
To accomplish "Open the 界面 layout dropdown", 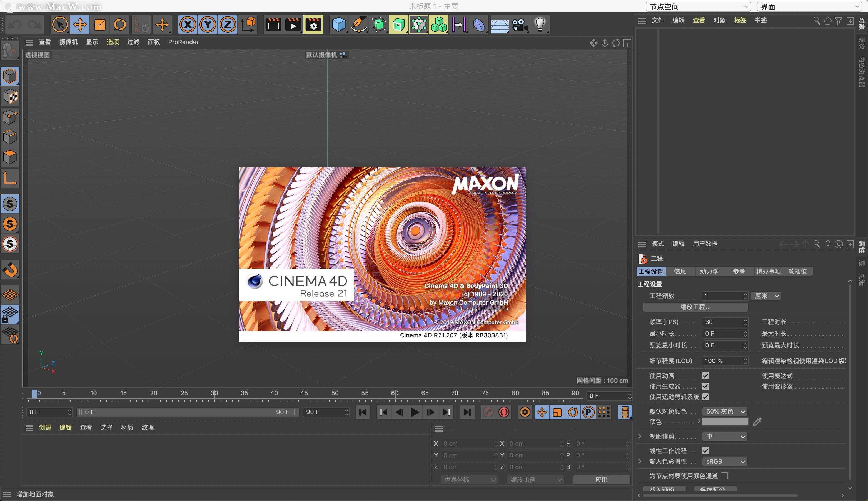I will coord(809,7).
